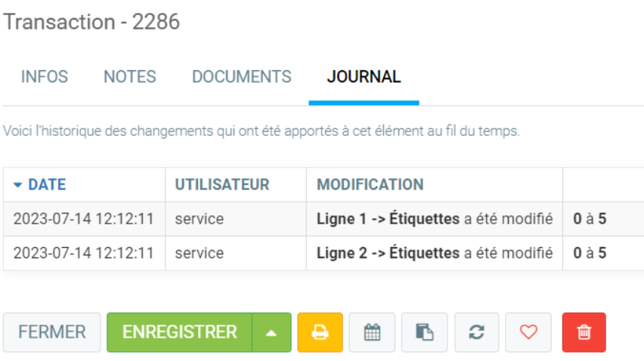Click the first row's date cell
This screenshot has width=644, height=361.
84,219
